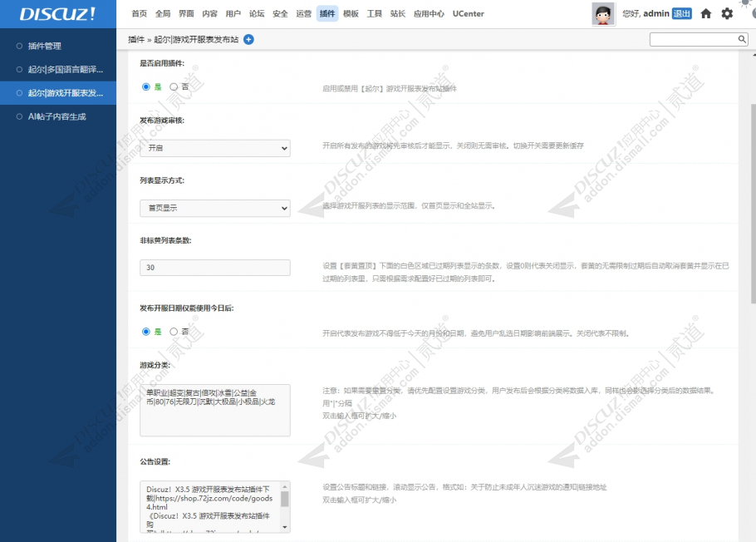756x542 pixels.
Task: Click the 插件 breadcrumb link
Action: click(x=136, y=40)
